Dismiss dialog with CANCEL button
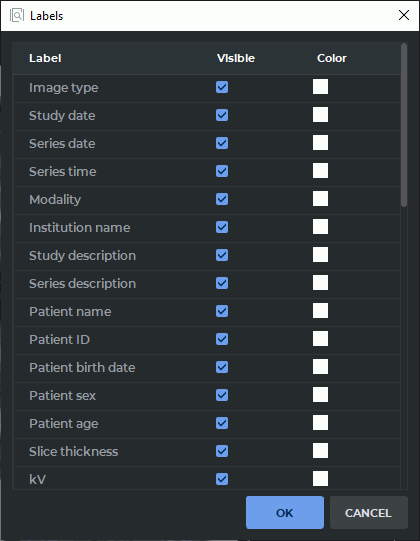420x541 pixels. point(369,513)
